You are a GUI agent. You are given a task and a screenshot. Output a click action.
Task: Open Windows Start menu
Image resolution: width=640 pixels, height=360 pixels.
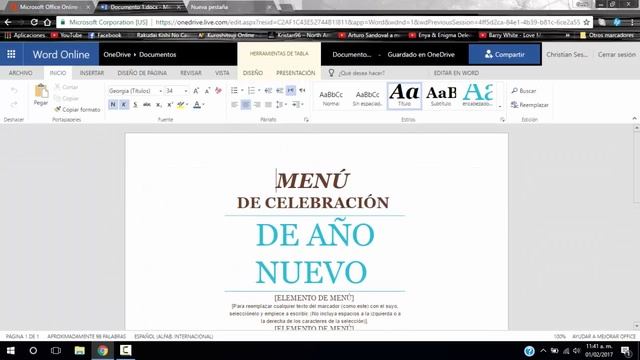click(11, 351)
